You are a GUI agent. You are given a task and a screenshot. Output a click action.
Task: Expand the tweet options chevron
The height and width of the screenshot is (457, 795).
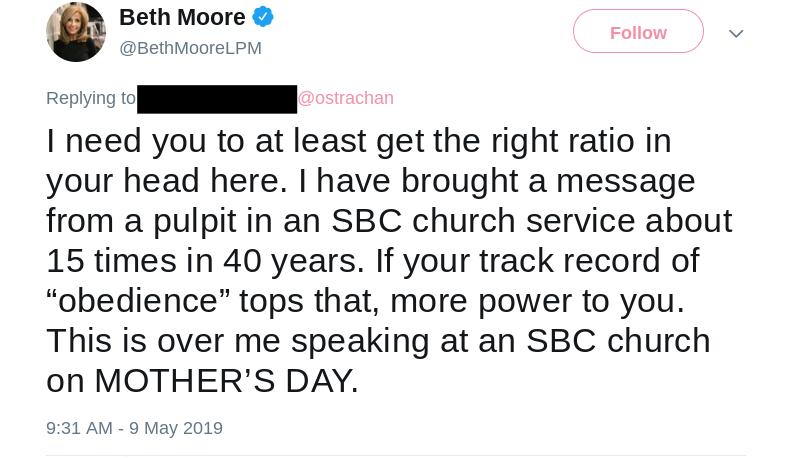736,33
